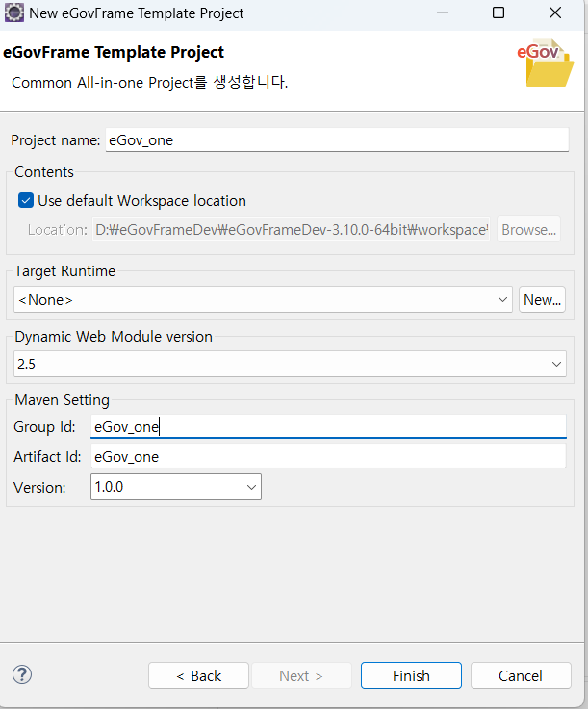Click the 'Version:' label

point(39,488)
